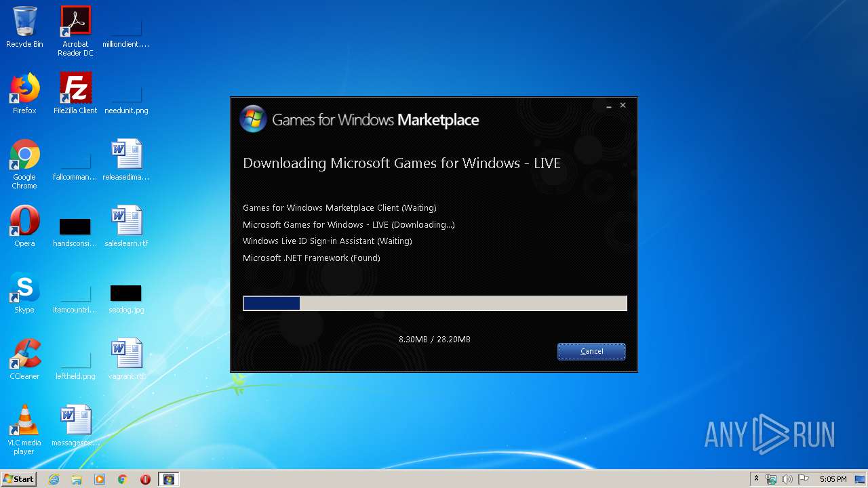Select the Opera desktop shortcut
Image resolution: width=868 pixels, height=488 pixels.
24,226
